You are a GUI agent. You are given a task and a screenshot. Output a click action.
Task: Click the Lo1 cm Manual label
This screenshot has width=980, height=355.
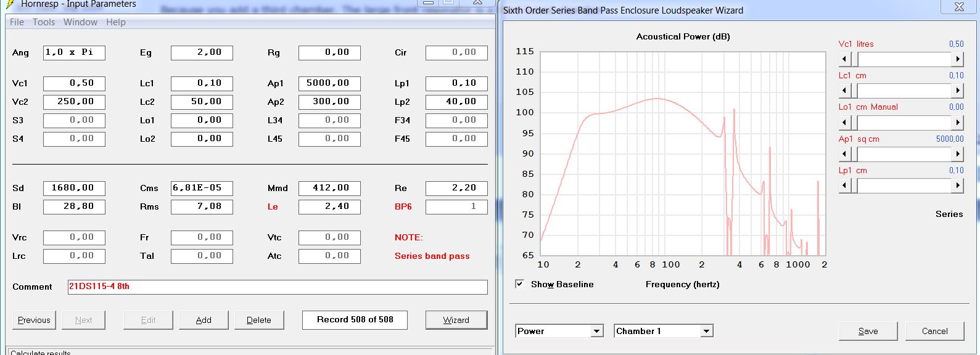pyautogui.click(x=868, y=107)
